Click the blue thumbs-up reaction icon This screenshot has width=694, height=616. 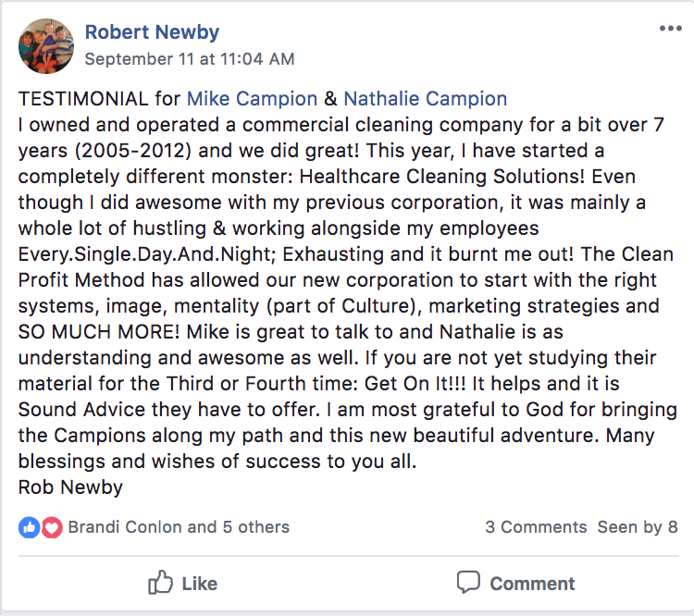click(30, 527)
